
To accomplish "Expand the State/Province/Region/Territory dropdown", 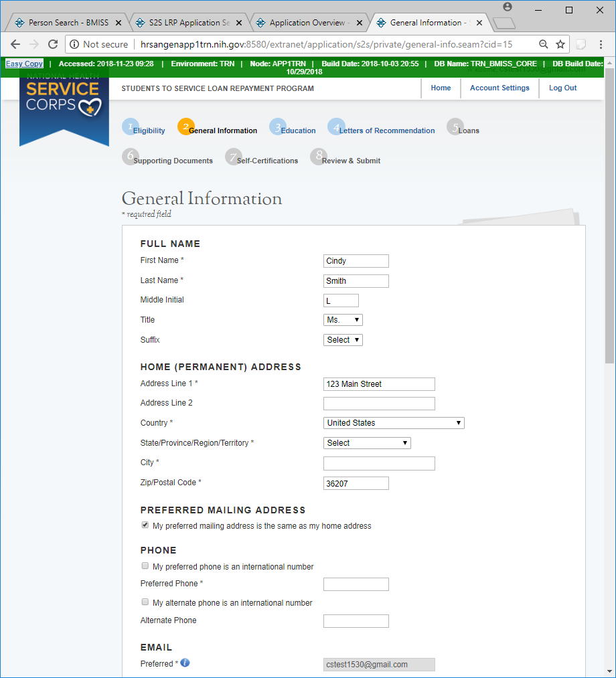I will (x=367, y=443).
